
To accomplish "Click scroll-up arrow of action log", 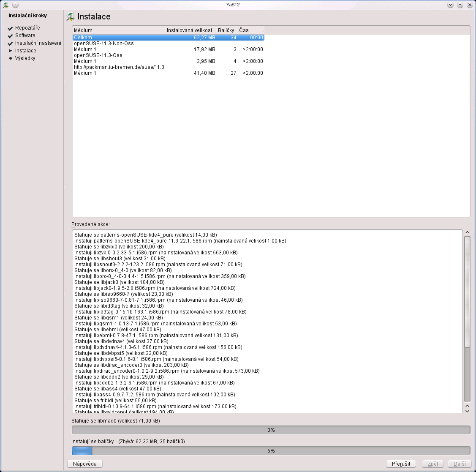I will click(x=467, y=232).
